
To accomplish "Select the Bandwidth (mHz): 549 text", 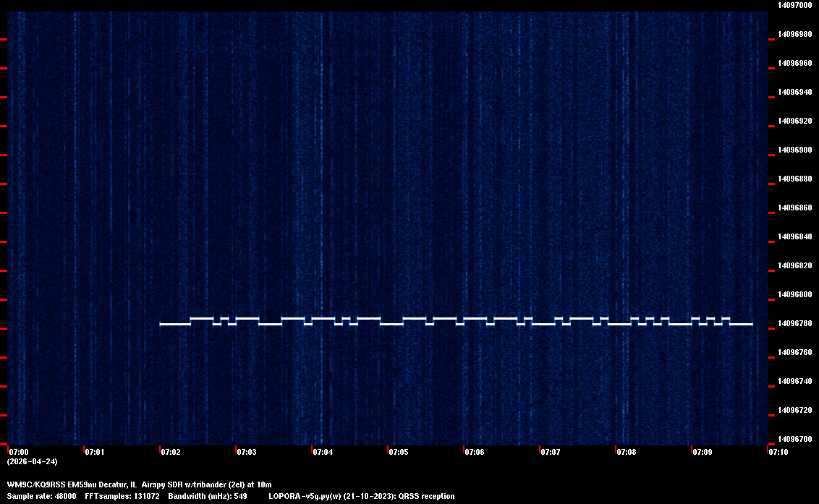I will click(208, 496).
